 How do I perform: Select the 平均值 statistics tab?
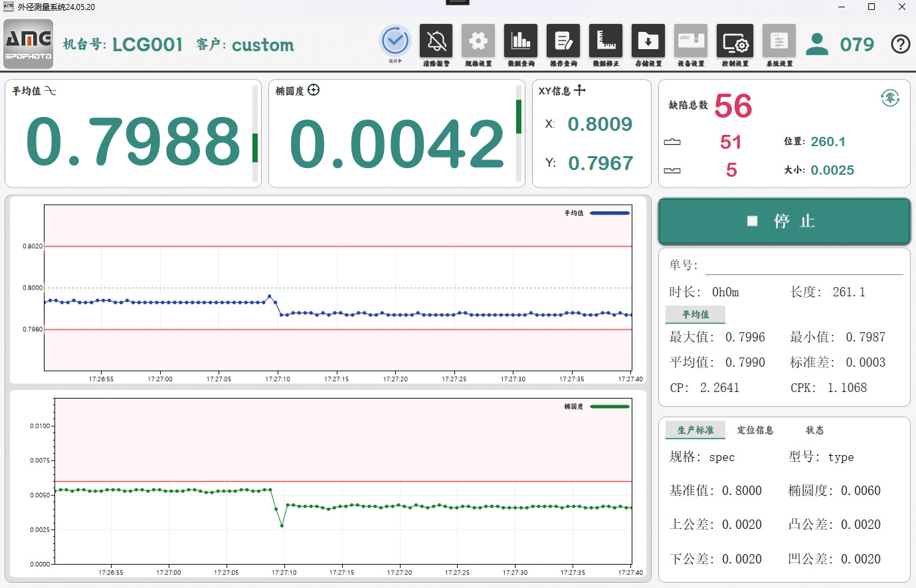click(695, 314)
